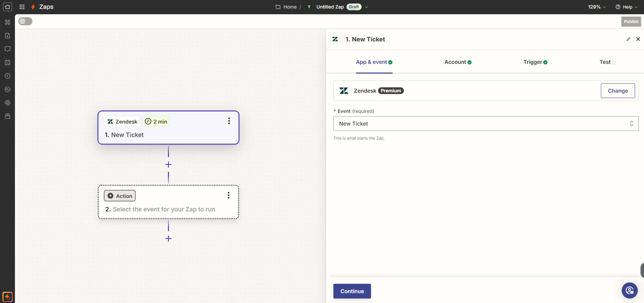Click the Untitled Zap title
Image resolution: width=644 pixels, height=303 pixels.
coord(330,7)
